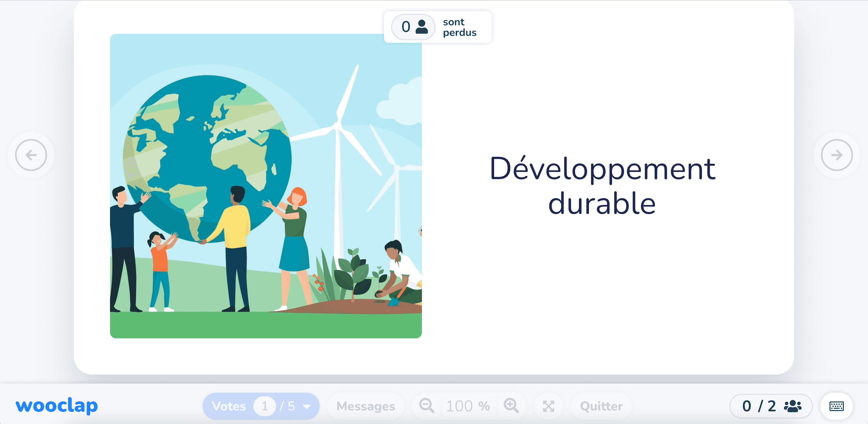This screenshot has width=868, height=424.
Task: Click the current vote number 1 badge
Action: click(x=265, y=406)
